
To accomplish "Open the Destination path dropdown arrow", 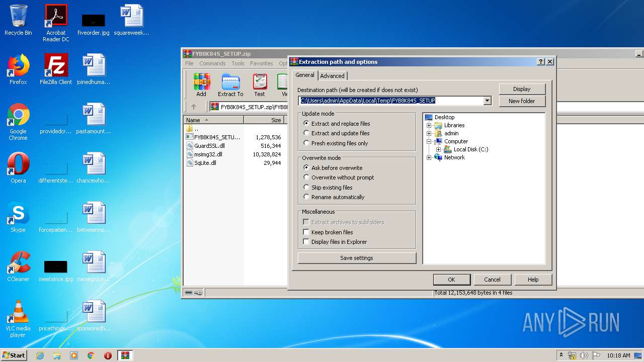I will (487, 101).
